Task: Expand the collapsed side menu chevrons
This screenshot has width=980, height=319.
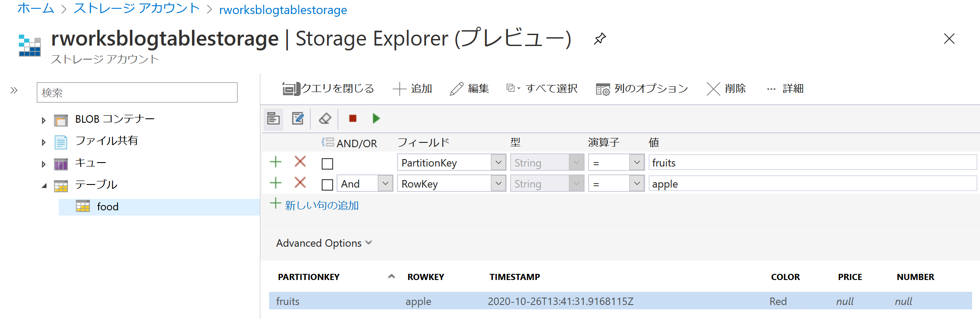Action: pos(14,90)
